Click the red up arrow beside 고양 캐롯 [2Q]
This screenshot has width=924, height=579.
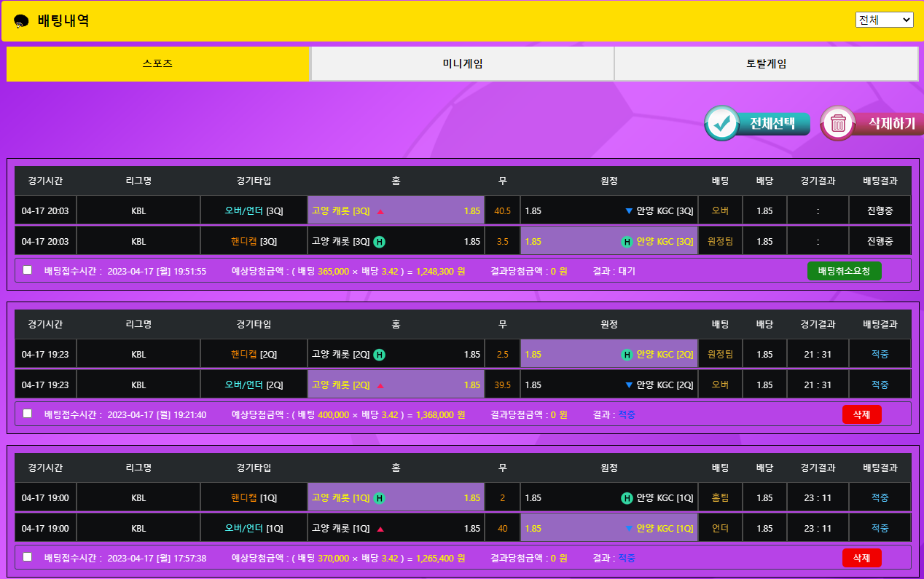(380, 385)
